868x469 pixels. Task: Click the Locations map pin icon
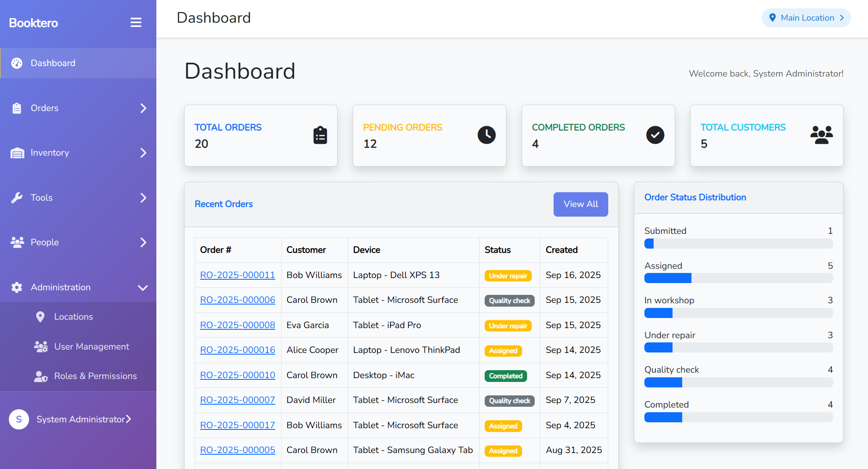pos(40,317)
